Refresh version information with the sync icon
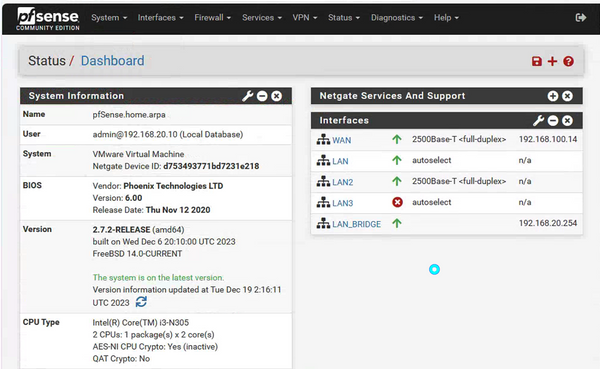The image size is (600, 369). point(141,302)
